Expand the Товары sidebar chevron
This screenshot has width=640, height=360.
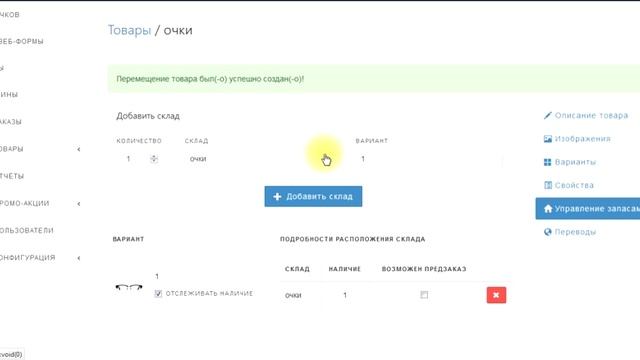[79, 149]
